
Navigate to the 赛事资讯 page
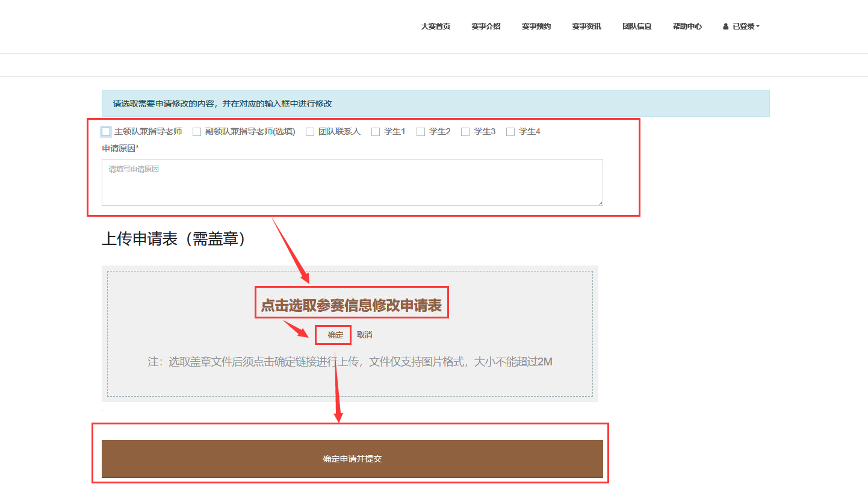(586, 26)
